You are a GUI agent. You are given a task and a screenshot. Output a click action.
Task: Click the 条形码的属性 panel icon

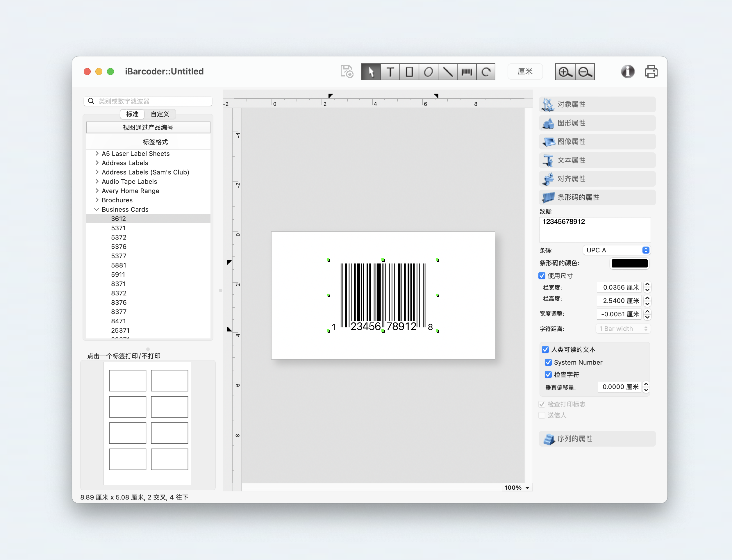point(548,197)
